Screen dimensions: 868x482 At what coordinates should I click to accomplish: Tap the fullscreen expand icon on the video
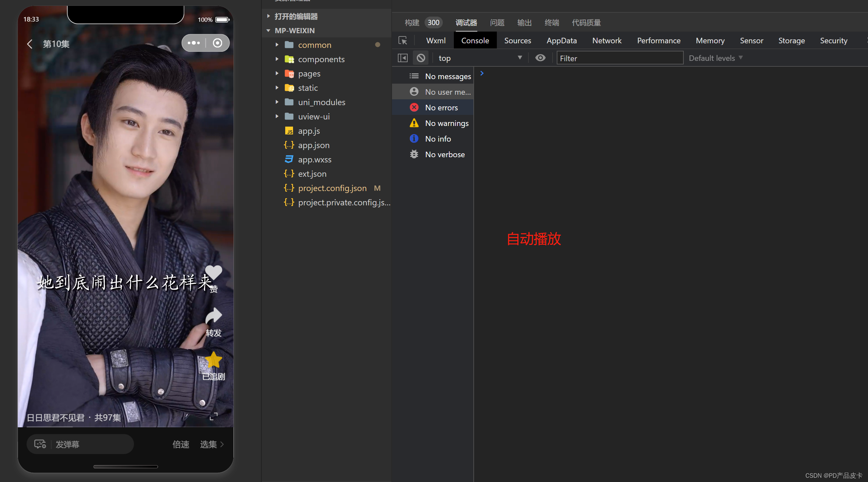tap(214, 416)
